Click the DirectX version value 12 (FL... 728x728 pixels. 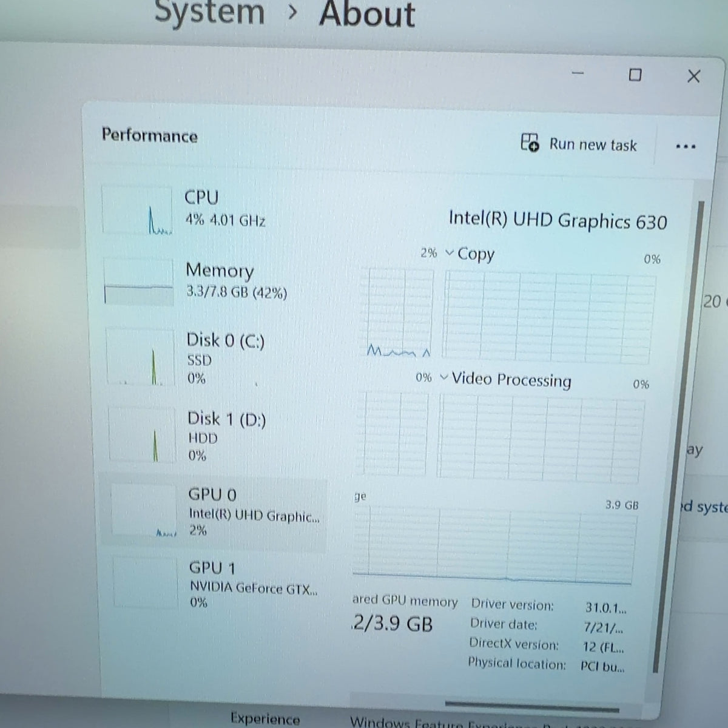[x=602, y=647]
